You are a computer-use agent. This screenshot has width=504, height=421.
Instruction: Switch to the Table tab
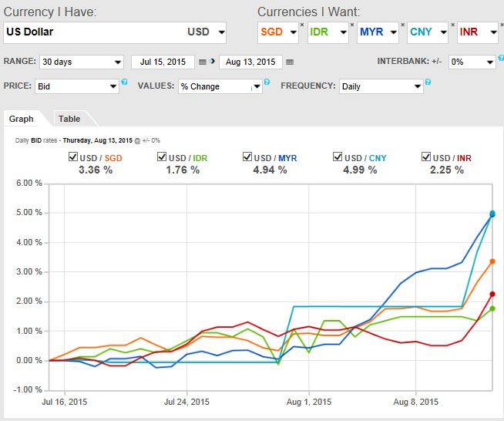(69, 119)
